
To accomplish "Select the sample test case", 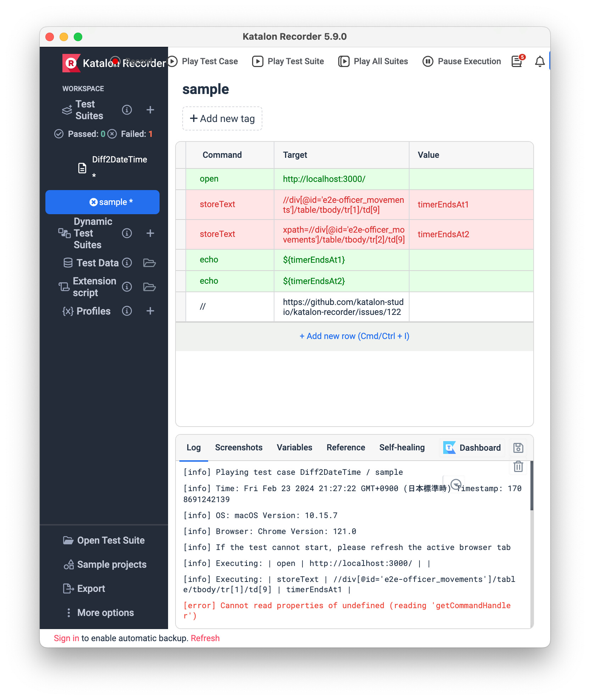I will tap(102, 202).
